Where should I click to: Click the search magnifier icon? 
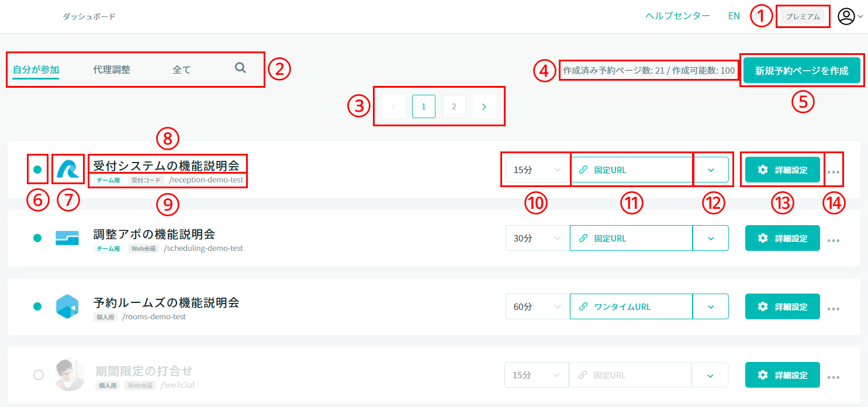240,68
